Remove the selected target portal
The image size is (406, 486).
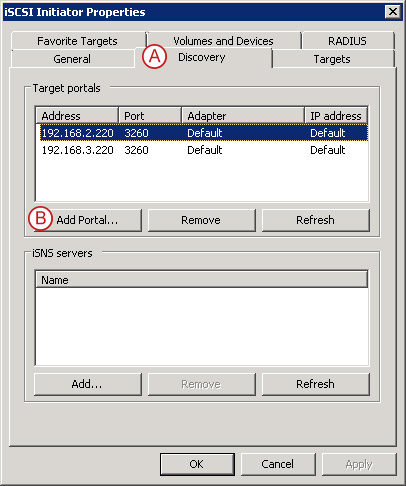coord(201,220)
